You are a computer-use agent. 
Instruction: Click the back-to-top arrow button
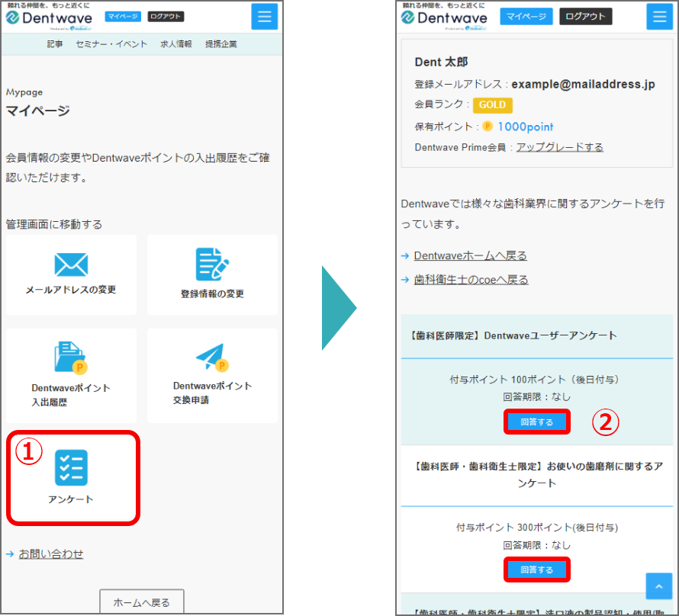658,586
